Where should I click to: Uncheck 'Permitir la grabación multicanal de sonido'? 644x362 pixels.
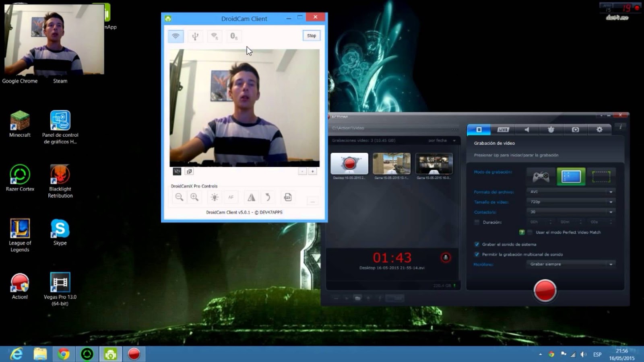pyautogui.click(x=476, y=254)
